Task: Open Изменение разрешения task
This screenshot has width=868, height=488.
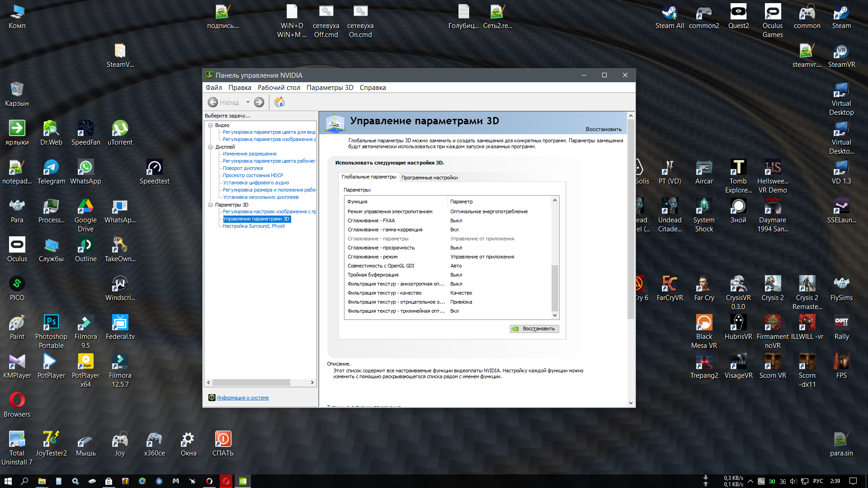Action: (250, 154)
